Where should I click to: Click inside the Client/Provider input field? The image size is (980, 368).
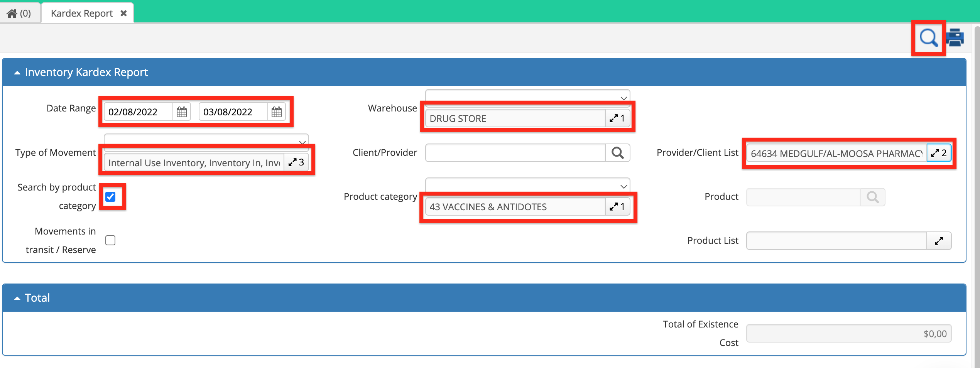513,153
